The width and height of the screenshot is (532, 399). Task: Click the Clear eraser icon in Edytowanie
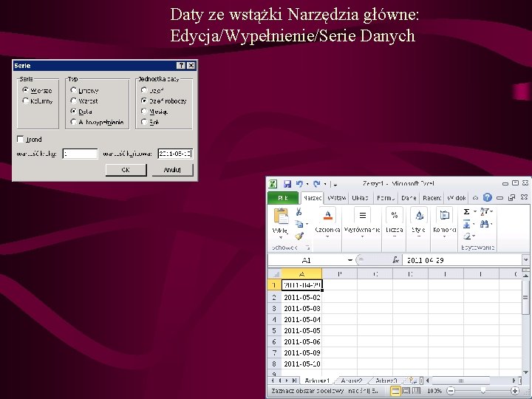click(467, 236)
